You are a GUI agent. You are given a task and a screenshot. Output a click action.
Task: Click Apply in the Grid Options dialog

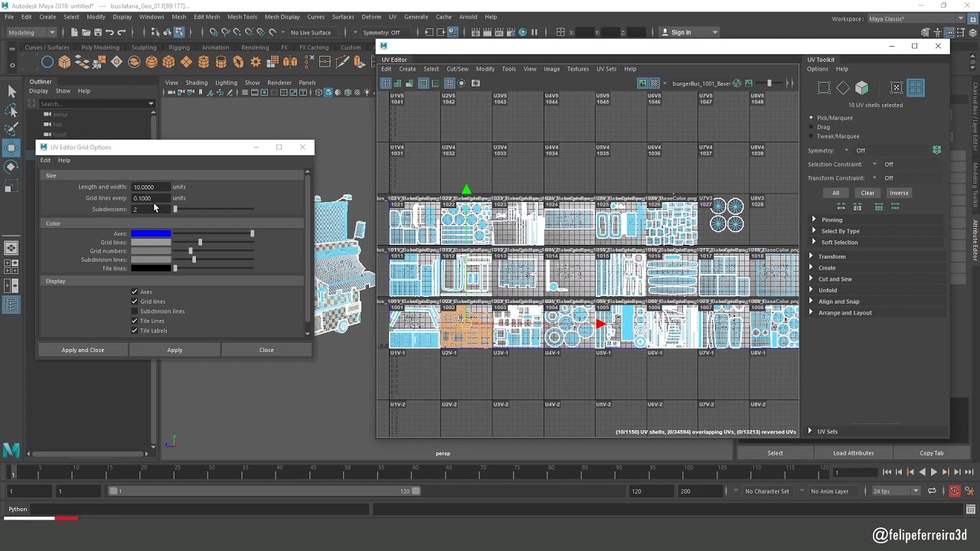pyautogui.click(x=175, y=350)
